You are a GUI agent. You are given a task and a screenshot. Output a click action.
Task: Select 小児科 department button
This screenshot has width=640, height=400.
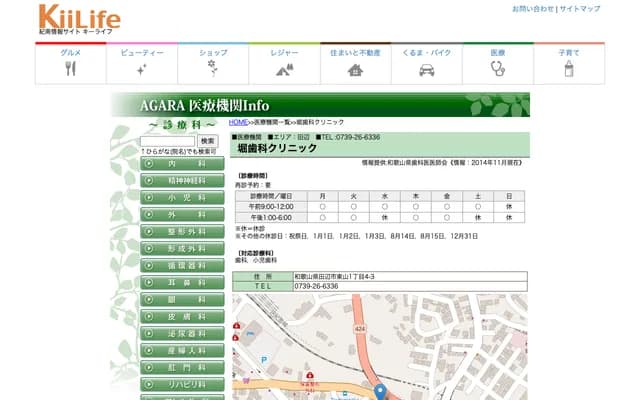pos(182,198)
